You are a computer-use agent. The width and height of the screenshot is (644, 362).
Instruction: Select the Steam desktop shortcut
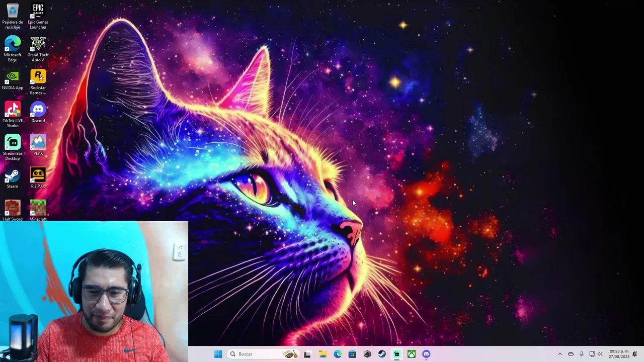click(13, 178)
